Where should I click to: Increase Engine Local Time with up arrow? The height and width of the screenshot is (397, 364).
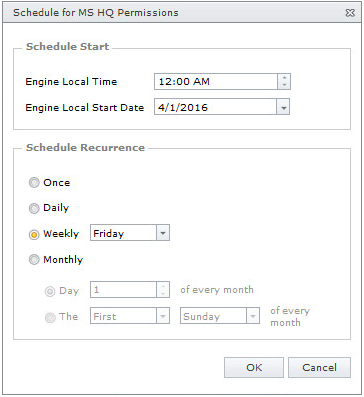pyautogui.click(x=284, y=78)
